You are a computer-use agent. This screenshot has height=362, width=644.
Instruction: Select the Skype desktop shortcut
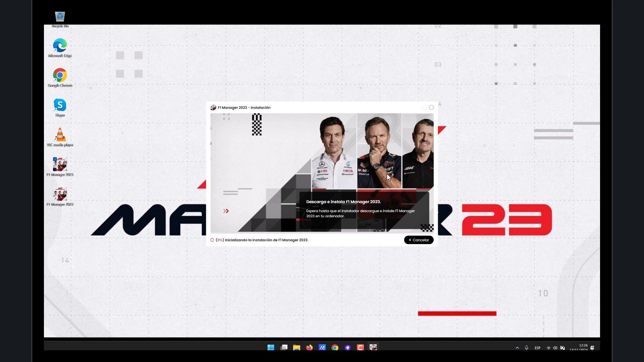click(60, 108)
